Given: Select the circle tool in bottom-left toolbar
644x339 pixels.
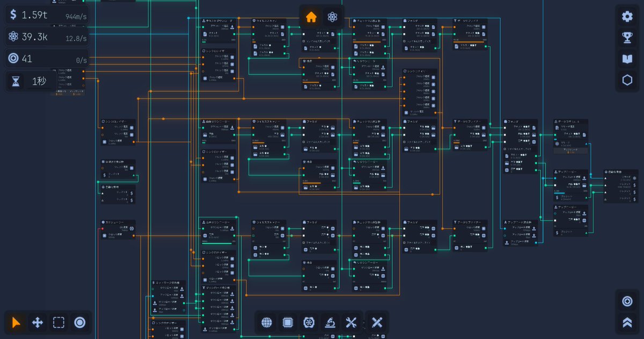Looking at the screenshot, I should (80, 322).
